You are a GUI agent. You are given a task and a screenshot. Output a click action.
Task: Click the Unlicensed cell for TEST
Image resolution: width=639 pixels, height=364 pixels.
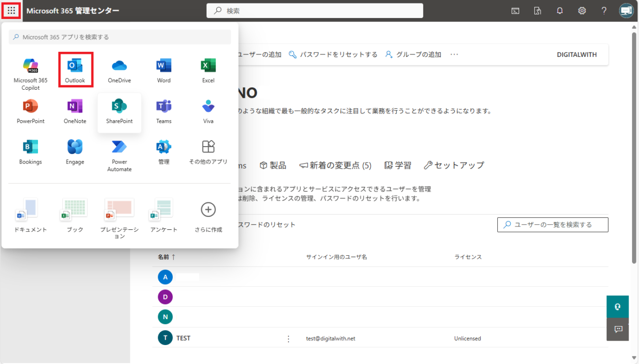click(467, 339)
